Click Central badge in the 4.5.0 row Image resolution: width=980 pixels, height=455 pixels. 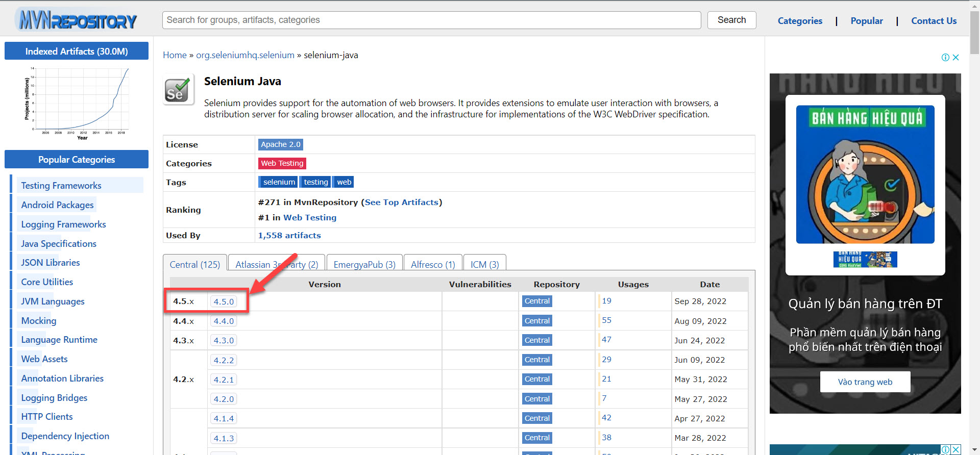(537, 301)
